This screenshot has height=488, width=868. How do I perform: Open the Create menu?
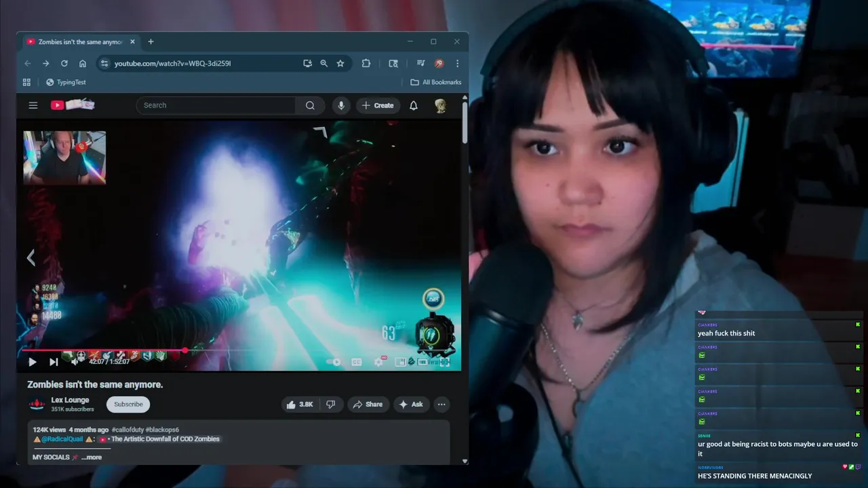(x=378, y=105)
